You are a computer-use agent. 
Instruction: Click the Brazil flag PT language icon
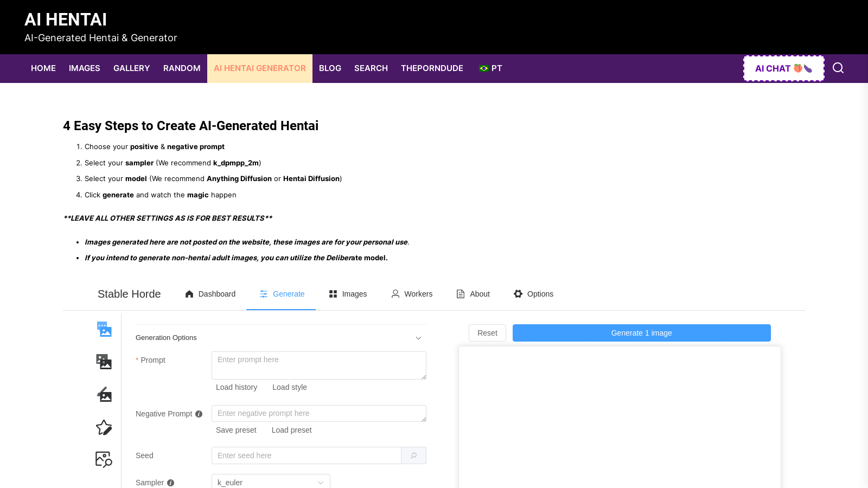pos(490,68)
